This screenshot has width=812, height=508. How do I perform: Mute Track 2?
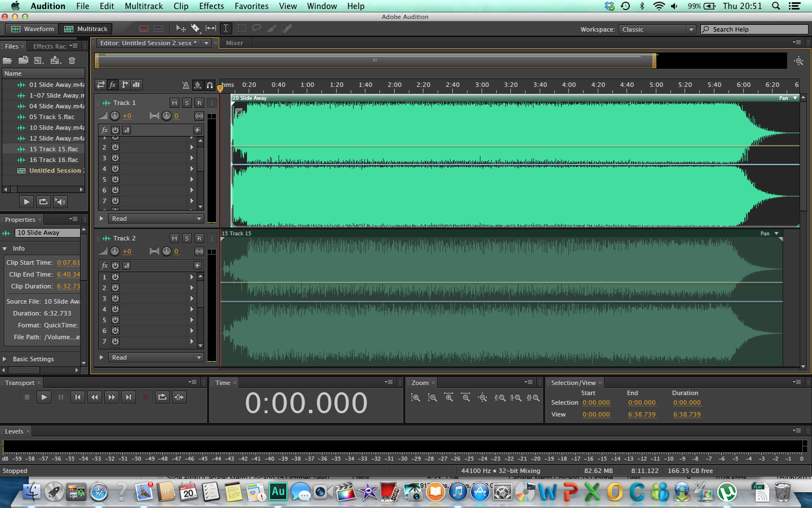click(x=175, y=238)
